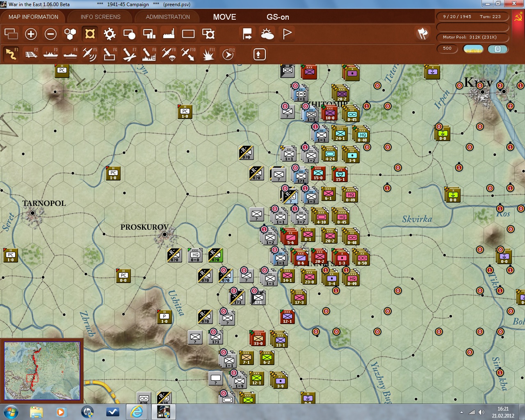Select the red 33-0 unit counter
This screenshot has height=420, width=525.
point(258,339)
